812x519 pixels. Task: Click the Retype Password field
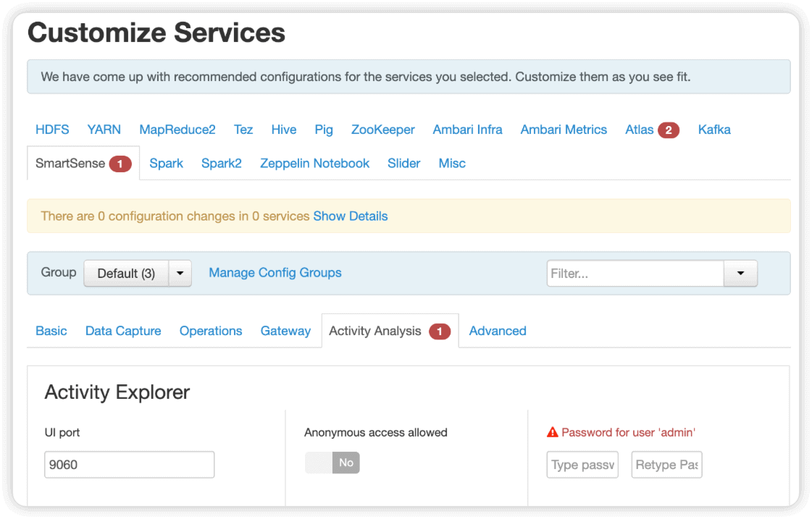[666, 464]
